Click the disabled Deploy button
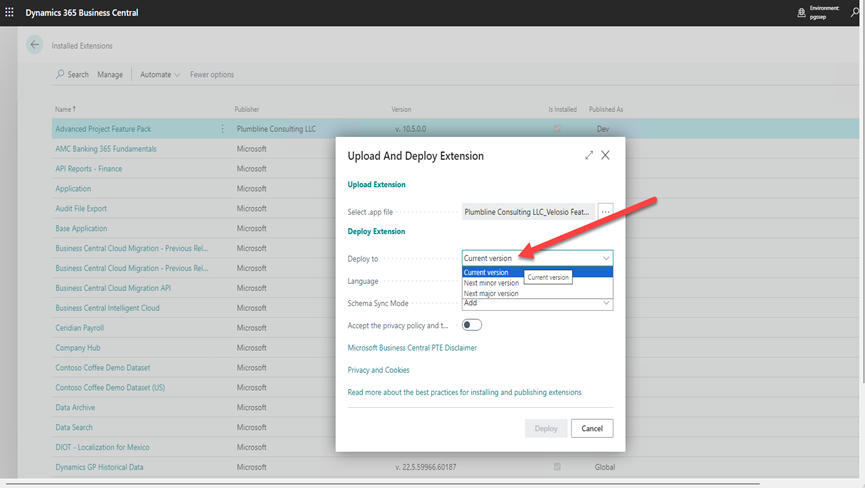Screen dimensions: 865x488 pyautogui.click(x=546, y=428)
